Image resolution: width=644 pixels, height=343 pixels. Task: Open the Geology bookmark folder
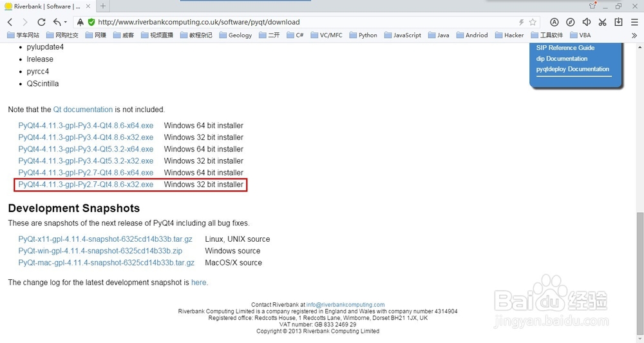tap(236, 35)
